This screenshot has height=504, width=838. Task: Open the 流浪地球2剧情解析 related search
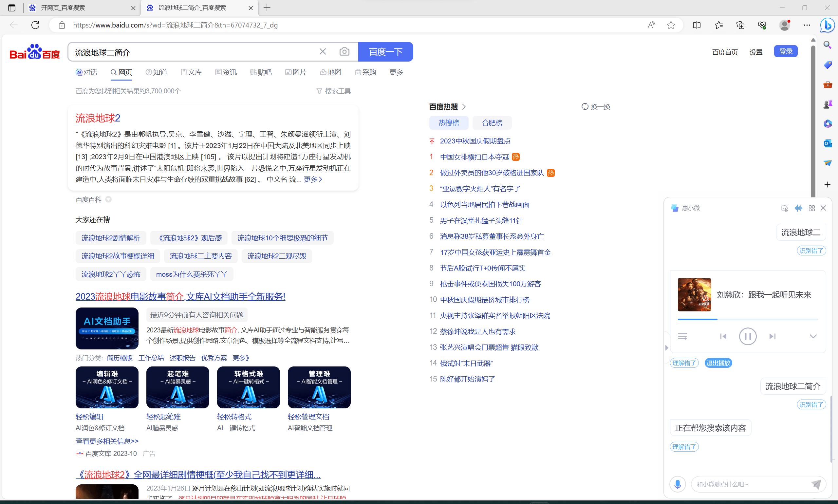pos(111,238)
